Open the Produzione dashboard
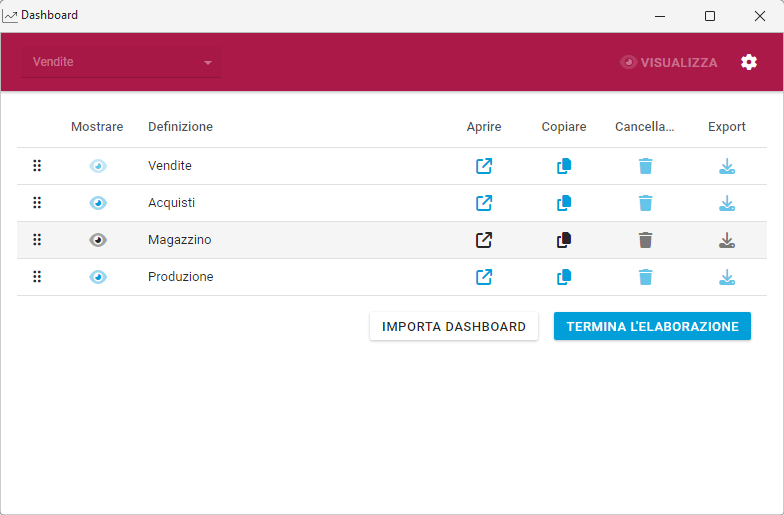Image resolution: width=784 pixels, height=515 pixels. 484,277
